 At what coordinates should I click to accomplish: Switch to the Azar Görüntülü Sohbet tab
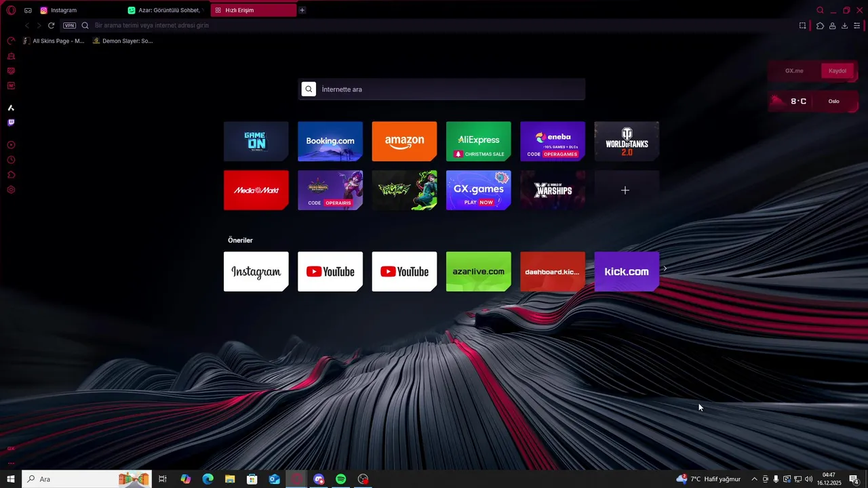pos(166,10)
